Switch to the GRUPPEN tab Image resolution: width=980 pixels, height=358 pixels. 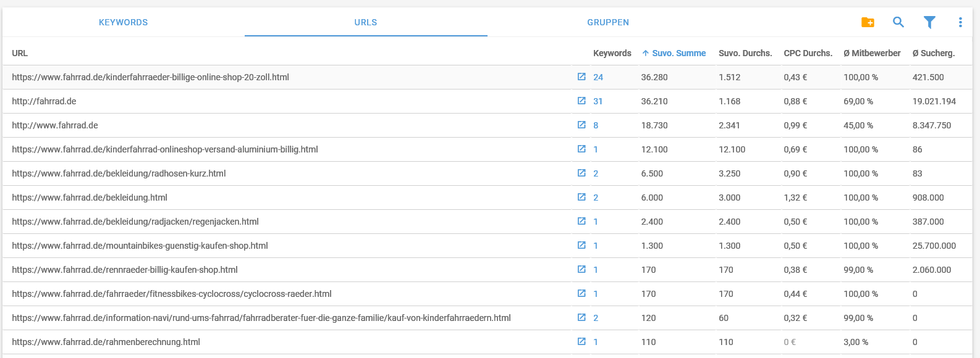pyautogui.click(x=608, y=22)
